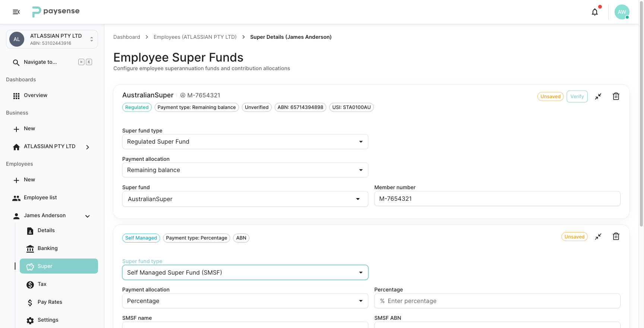The image size is (644, 328).
Task: Open Remaining balance payment allocation dropdown
Action: click(x=245, y=170)
